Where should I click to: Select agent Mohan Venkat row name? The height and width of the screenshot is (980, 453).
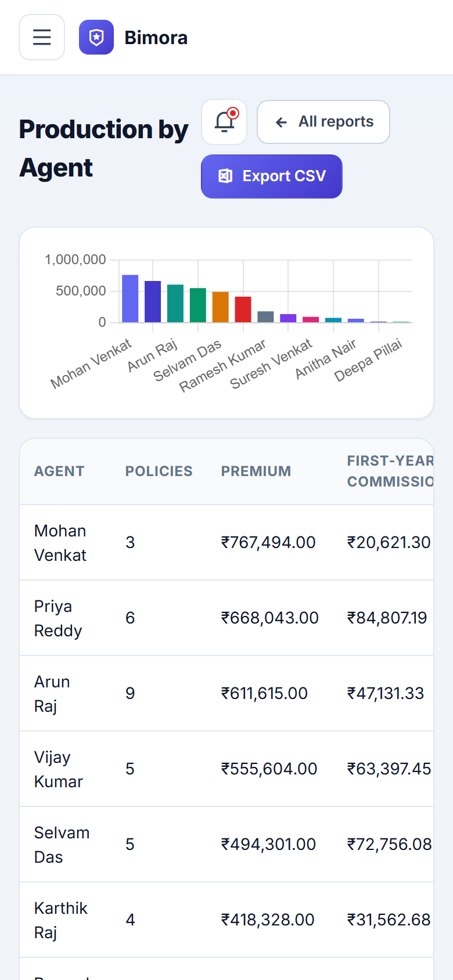[60, 543]
